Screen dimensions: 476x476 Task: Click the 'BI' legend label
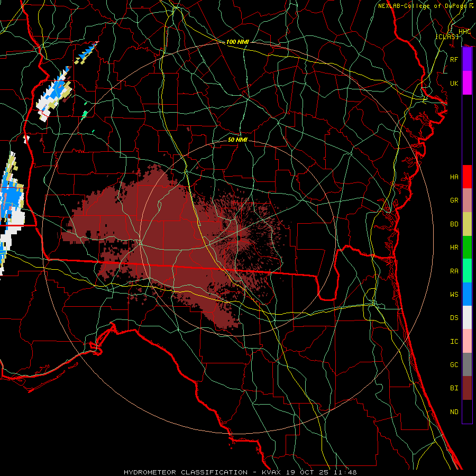coord(454,388)
